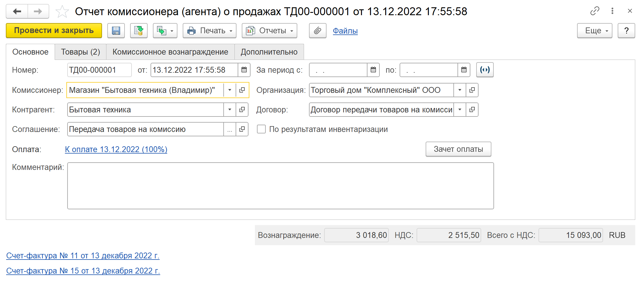The width and height of the screenshot is (644, 282).
Task: Open calendar picker for document date
Action: [x=244, y=70]
